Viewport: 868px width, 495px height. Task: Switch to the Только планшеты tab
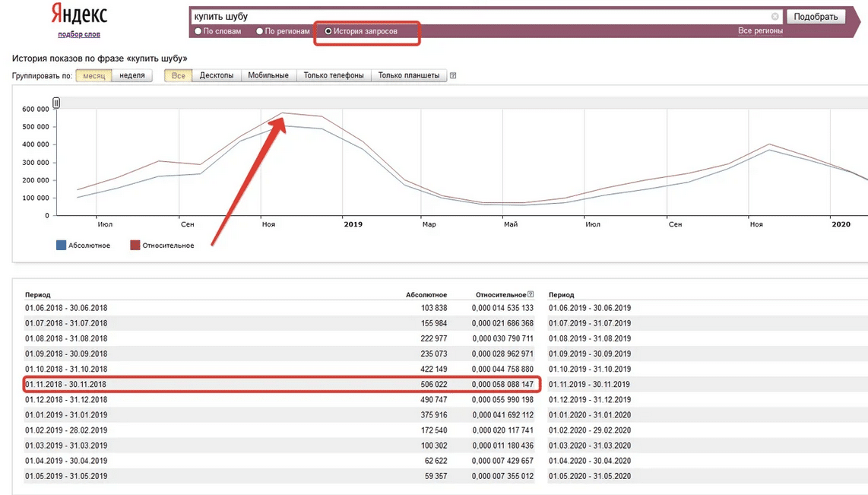(409, 76)
